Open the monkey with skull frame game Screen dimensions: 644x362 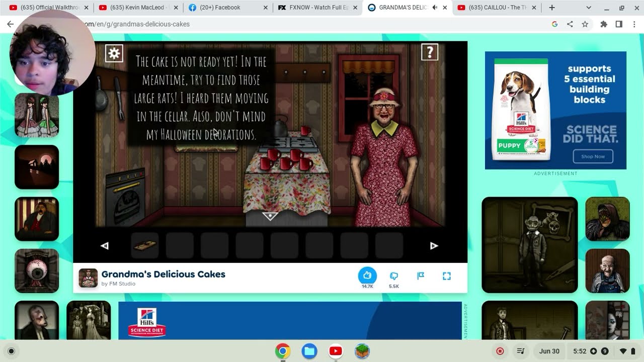pyautogui.click(x=530, y=245)
